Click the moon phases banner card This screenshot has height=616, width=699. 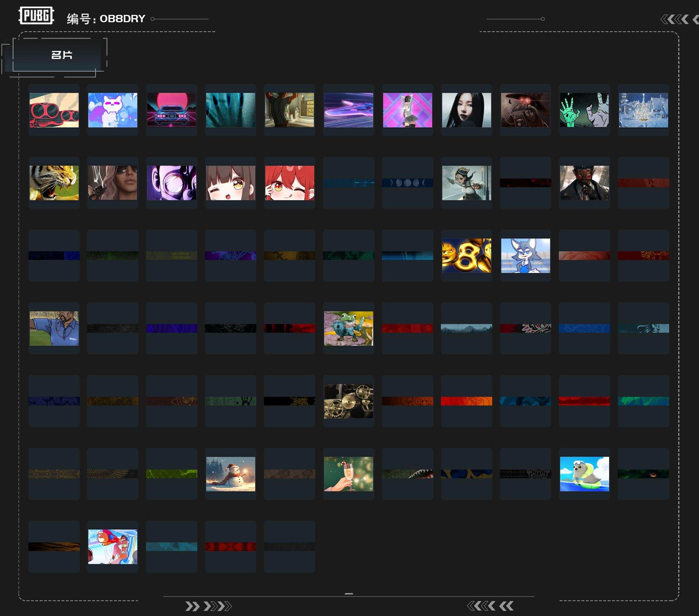click(x=407, y=183)
